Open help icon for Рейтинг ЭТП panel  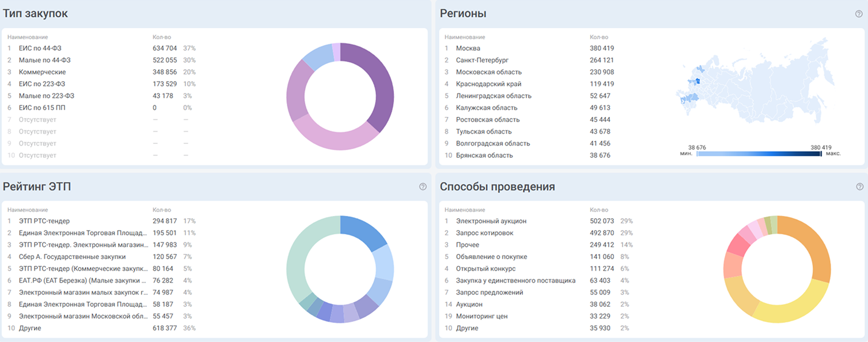coord(423,187)
